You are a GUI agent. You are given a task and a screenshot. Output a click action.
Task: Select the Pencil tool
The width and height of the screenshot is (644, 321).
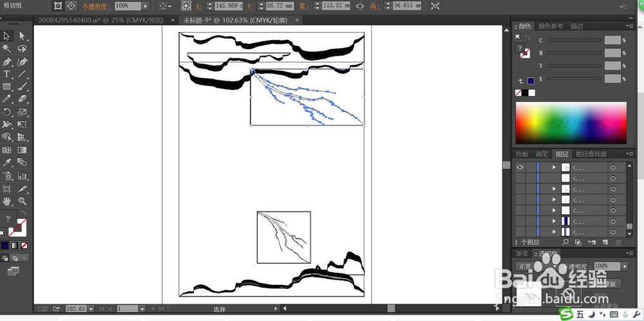6,99
